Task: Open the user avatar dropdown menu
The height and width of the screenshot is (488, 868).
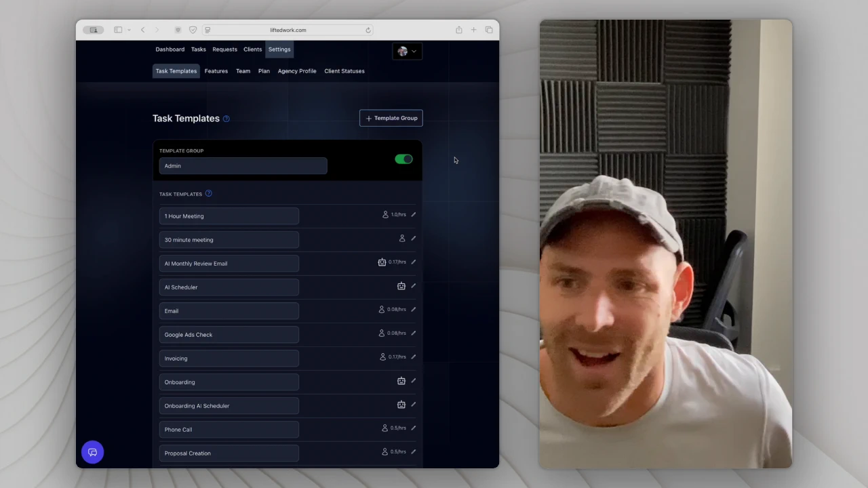Action: [x=408, y=52]
